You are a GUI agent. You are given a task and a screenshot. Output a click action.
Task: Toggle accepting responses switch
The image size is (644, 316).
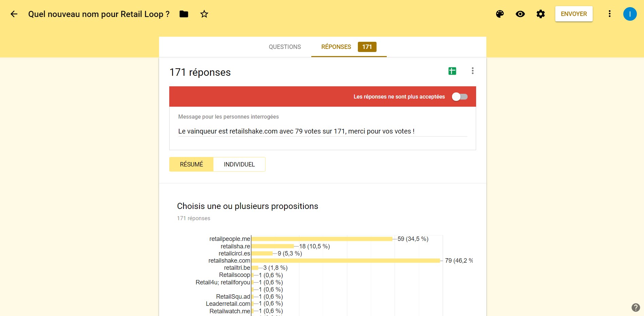tap(460, 97)
